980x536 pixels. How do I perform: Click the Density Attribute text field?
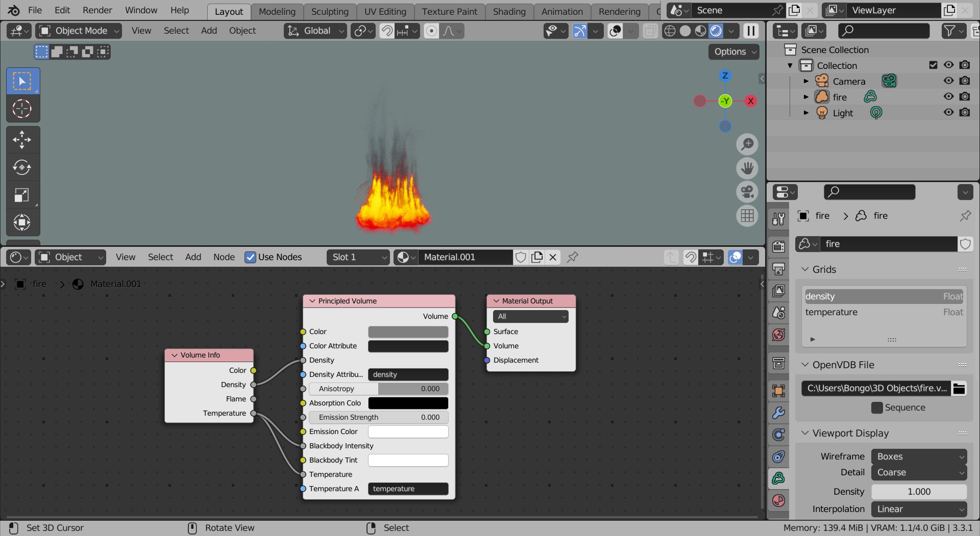tap(408, 374)
